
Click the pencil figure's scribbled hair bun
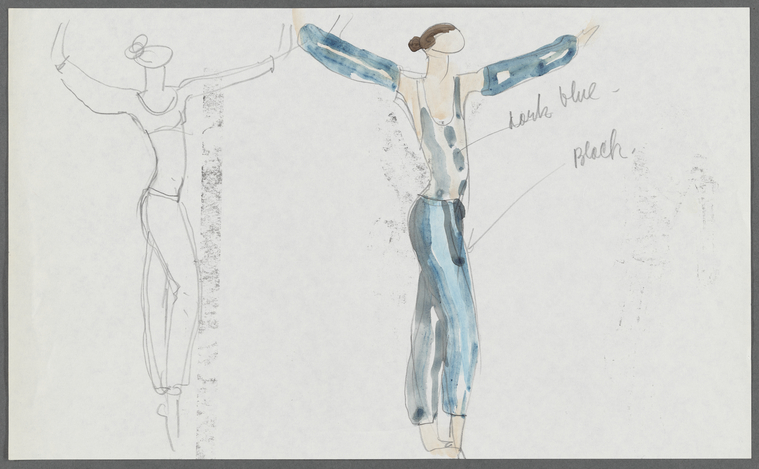point(137,47)
